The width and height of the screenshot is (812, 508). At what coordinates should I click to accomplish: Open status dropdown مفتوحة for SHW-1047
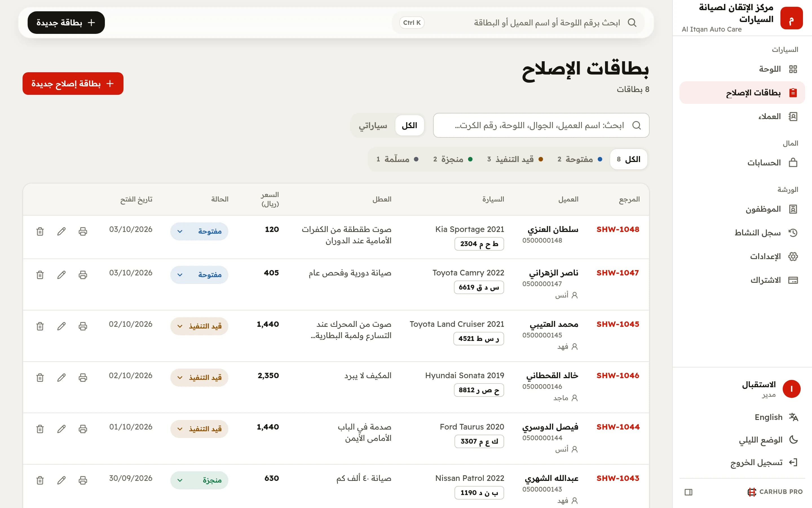199,275
